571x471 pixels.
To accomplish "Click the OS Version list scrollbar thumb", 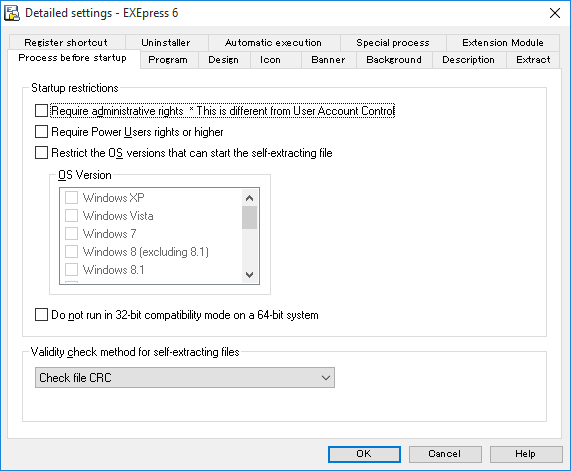I will tap(249, 217).
